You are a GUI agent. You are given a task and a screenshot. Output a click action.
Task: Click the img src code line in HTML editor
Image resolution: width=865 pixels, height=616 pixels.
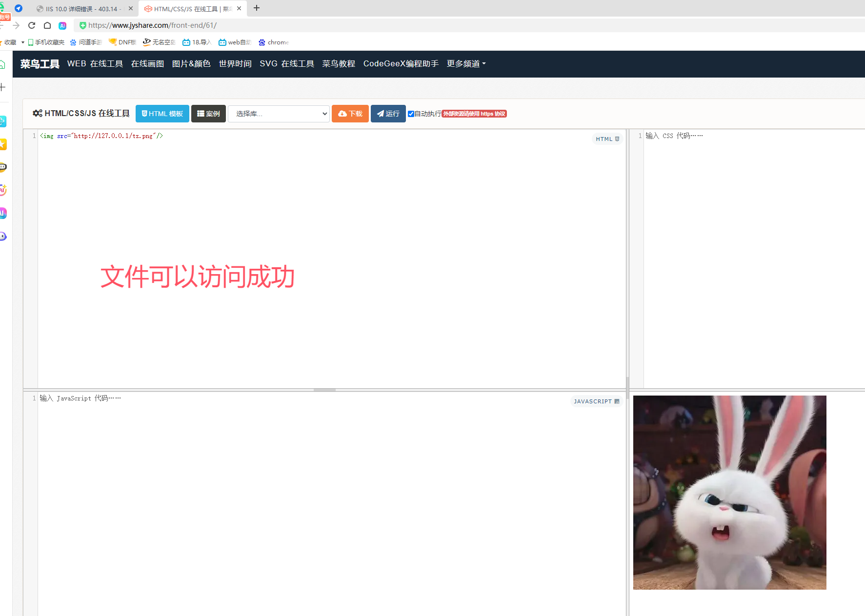pyautogui.click(x=101, y=136)
